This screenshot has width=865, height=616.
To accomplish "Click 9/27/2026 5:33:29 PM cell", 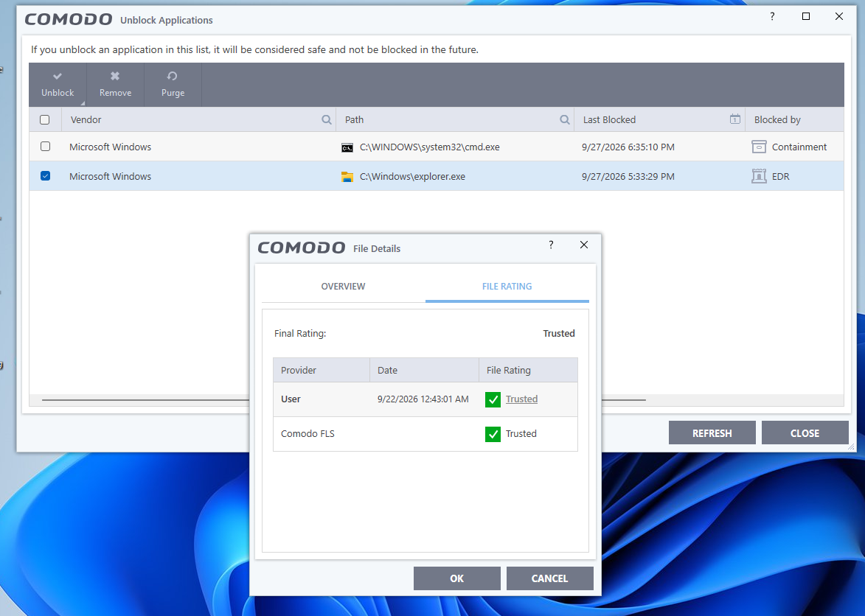I will point(628,176).
